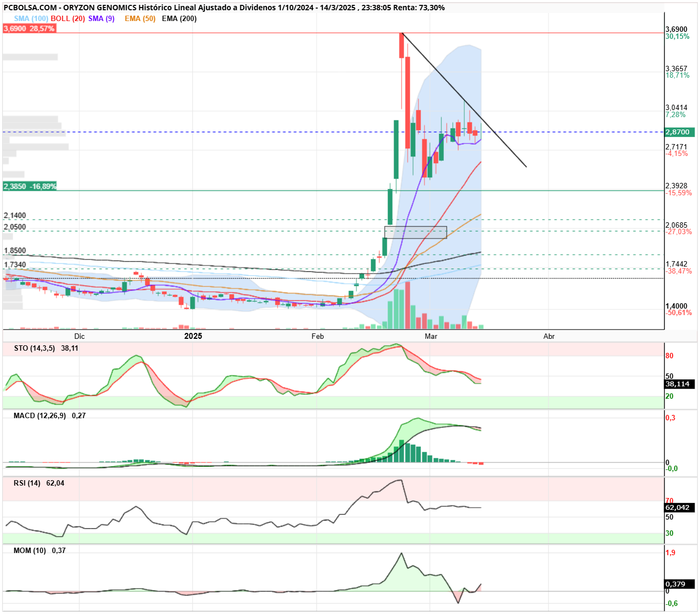Click the RSI (14) indicator title
The width and height of the screenshot is (700, 614).
pyautogui.click(x=27, y=483)
